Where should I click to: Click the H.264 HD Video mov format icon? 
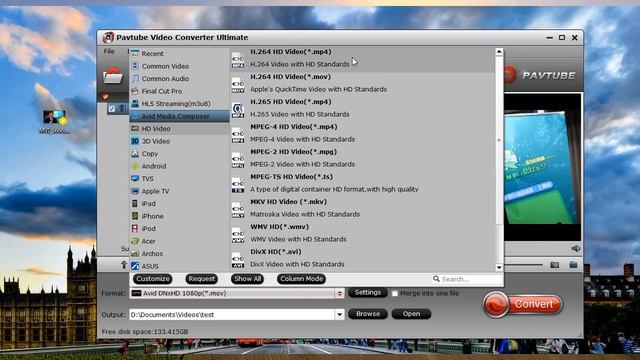click(238, 85)
